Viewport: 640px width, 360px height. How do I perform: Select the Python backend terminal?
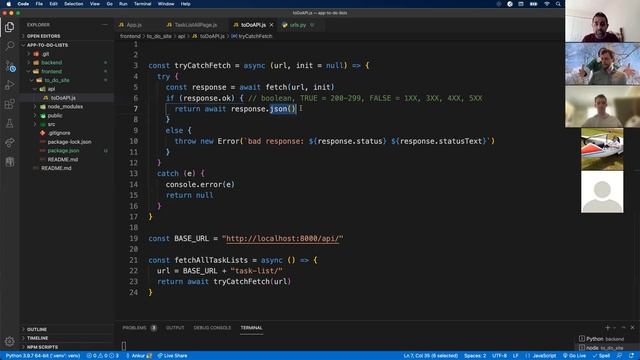601,339
